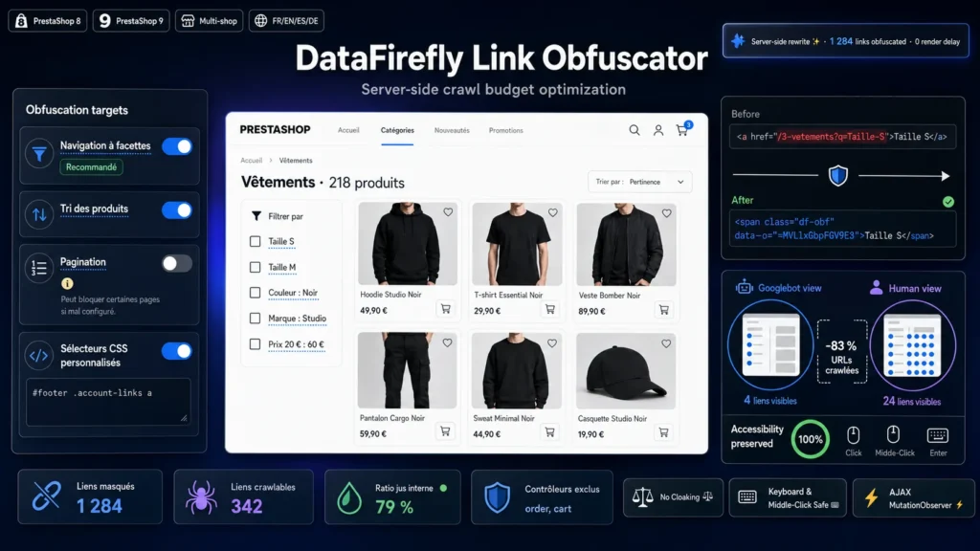Click the Accueil breadcrumb link

(252, 161)
